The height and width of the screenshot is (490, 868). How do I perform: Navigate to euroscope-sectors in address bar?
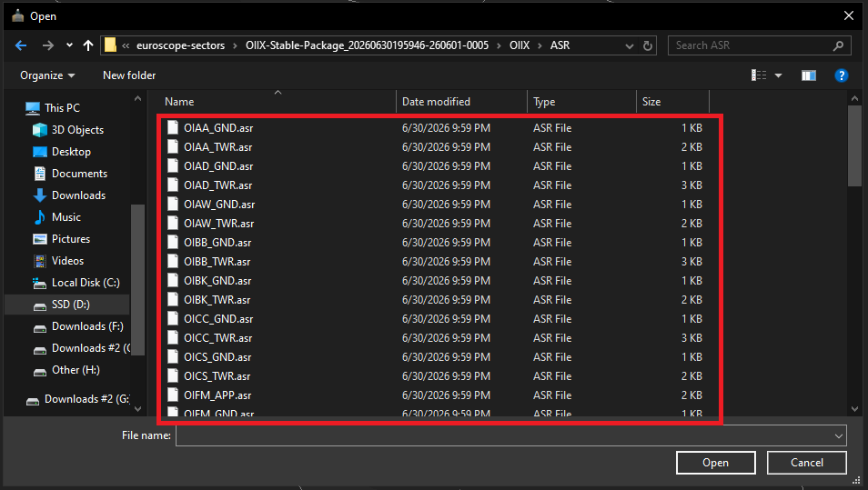(x=180, y=45)
